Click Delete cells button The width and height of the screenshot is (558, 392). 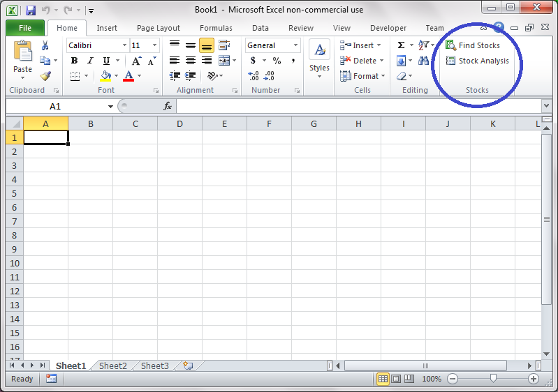(358, 61)
